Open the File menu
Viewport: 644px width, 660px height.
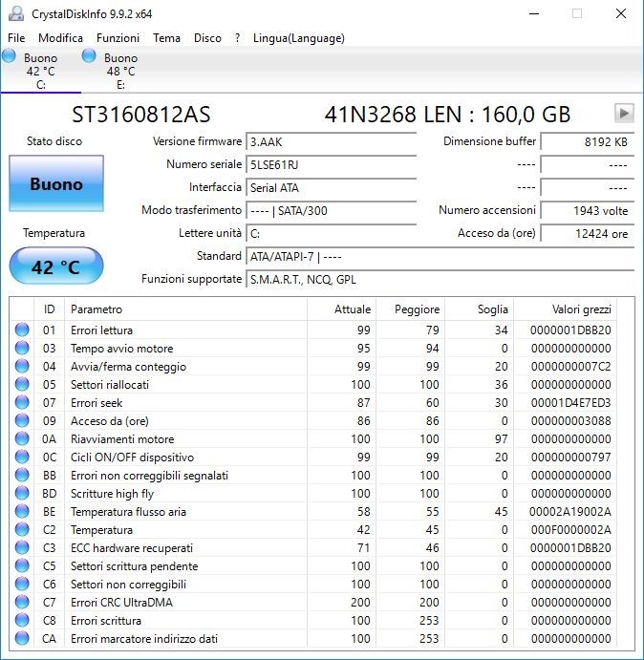(16, 38)
